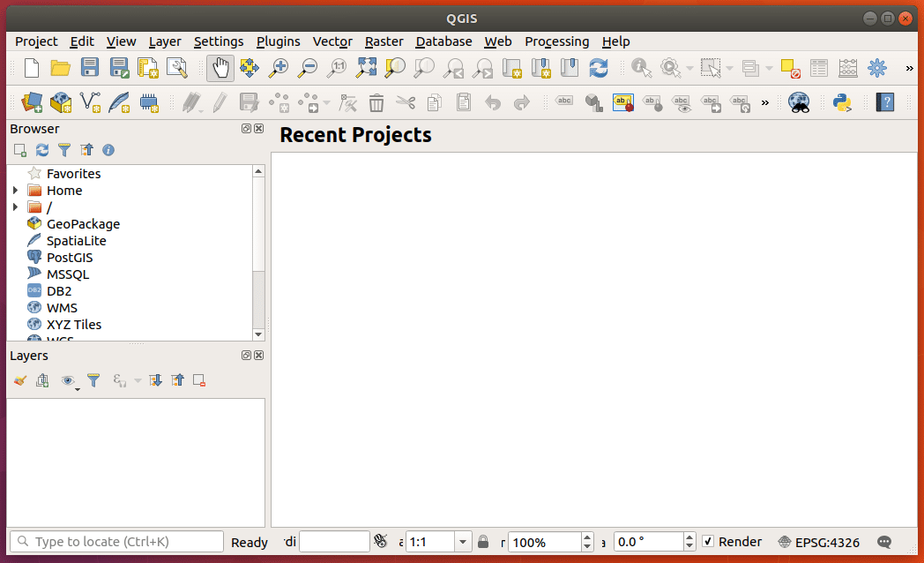This screenshot has height=563, width=924.
Task: Open the Raster menu
Action: tap(384, 41)
